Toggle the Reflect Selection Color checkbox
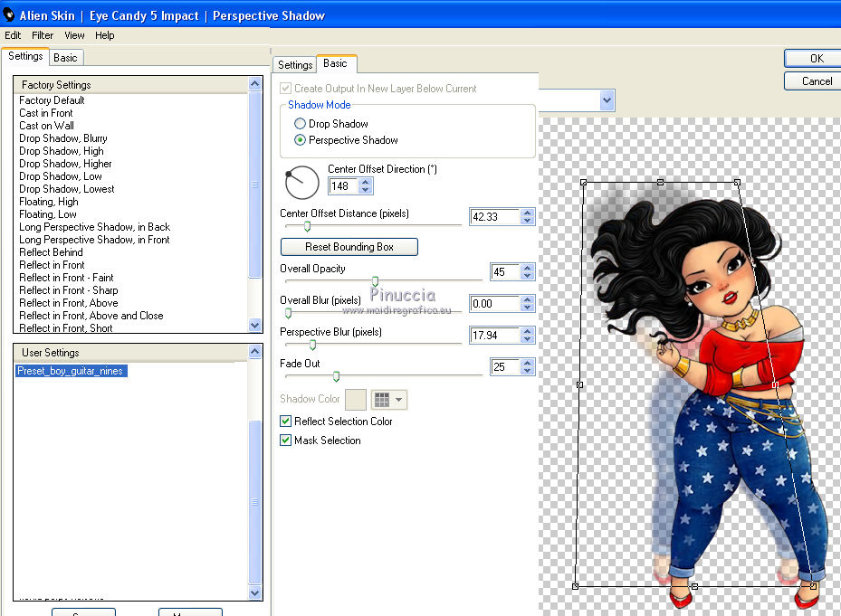The height and width of the screenshot is (616, 841). click(286, 421)
